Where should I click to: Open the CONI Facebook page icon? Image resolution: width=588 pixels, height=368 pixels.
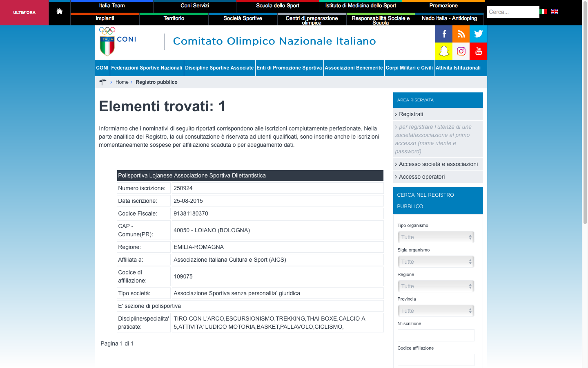[x=444, y=34]
